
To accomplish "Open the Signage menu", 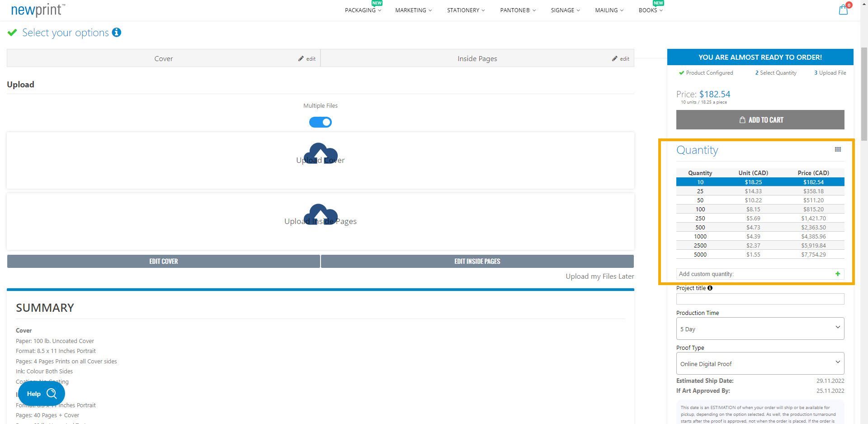I will click(x=565, y=10).
